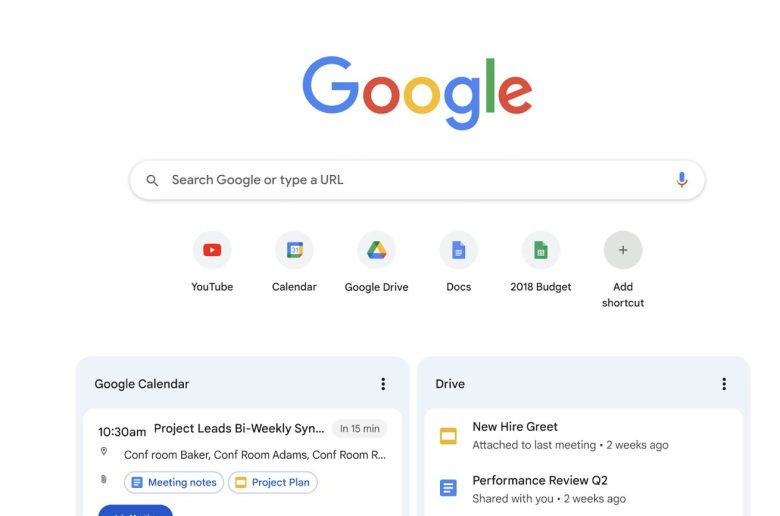
Task: Click the Add shortcut plus button
Action: pos(623,250)
